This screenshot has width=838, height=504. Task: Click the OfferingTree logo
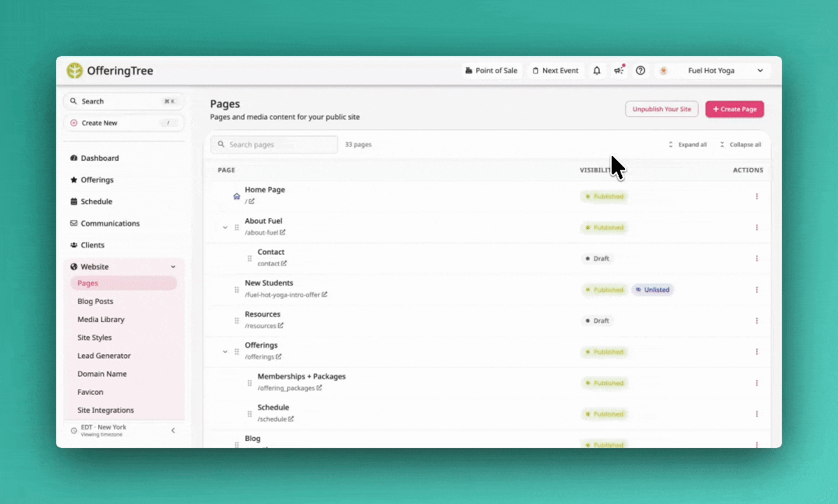[x=110, y=71]
